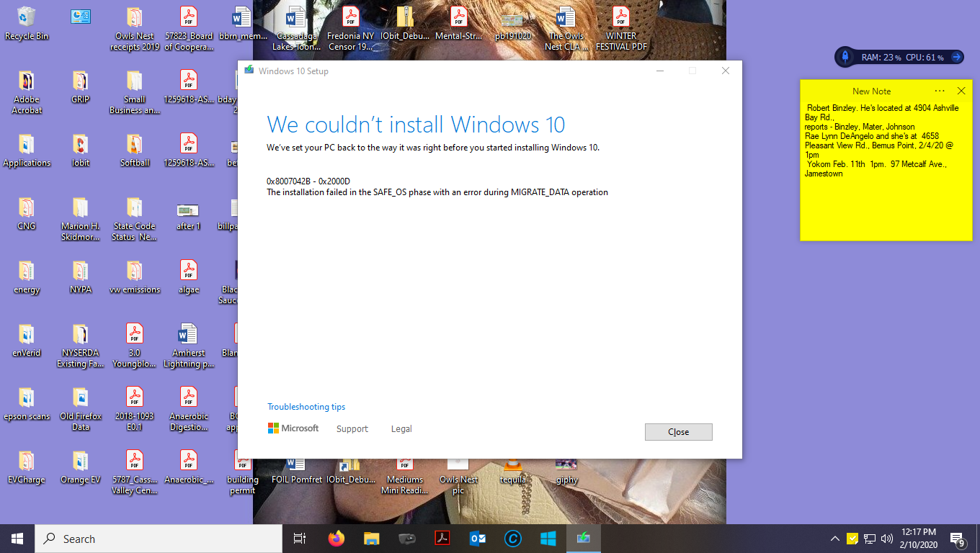Image resolution: width=980 pixels, height=553 pixels.
Task: Select The Owls Nest CLA Word document
Action: tap(566, 30)
